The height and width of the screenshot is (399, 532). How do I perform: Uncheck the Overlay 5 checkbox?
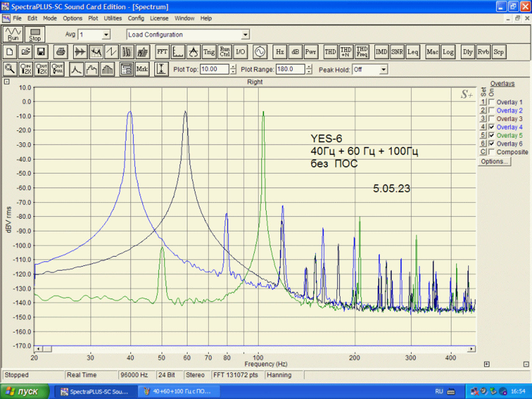point(491,135)
